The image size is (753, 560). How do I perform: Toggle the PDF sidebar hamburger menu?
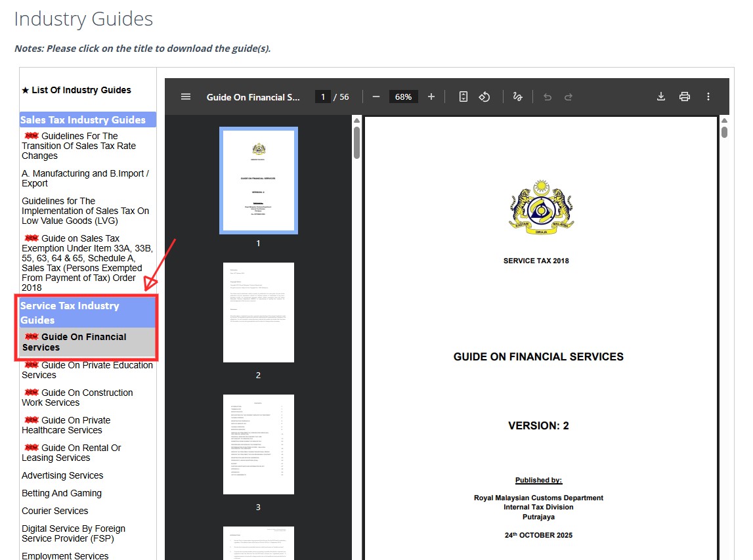186,97
